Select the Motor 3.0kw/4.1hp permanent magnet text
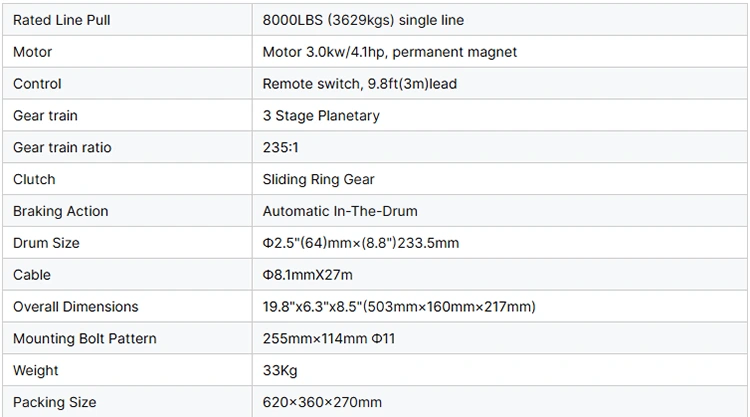Image resolution: width=750 pixels, height=417 pixels. 389,52
